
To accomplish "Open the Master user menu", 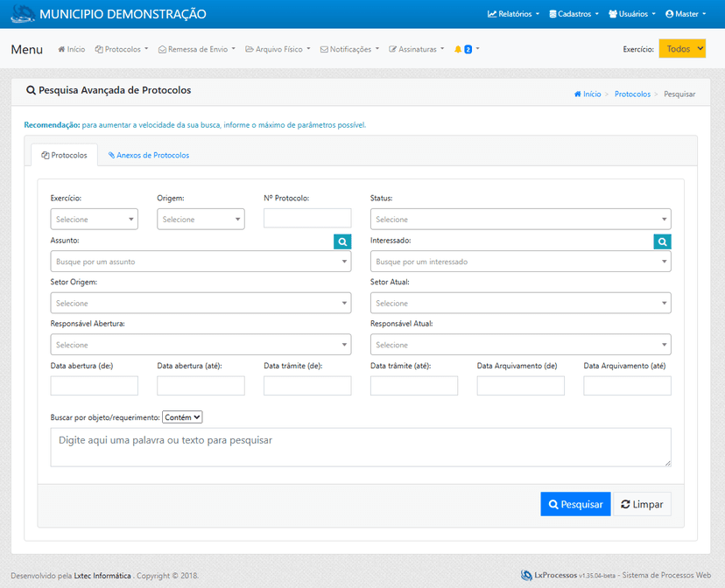I will (x=686, y=14).
